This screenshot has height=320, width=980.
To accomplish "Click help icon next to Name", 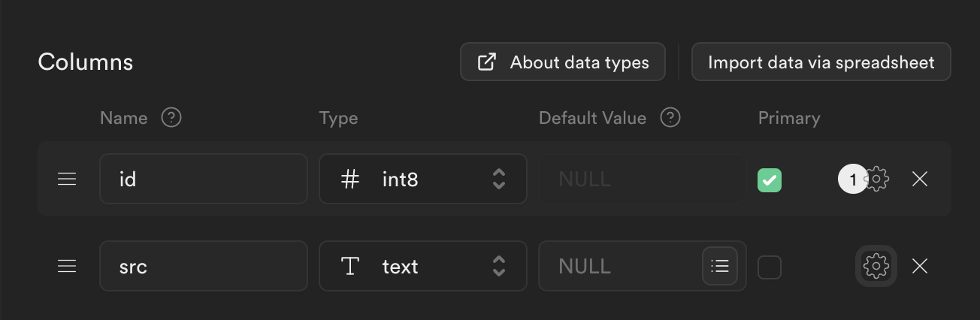I will pos(172,118).
